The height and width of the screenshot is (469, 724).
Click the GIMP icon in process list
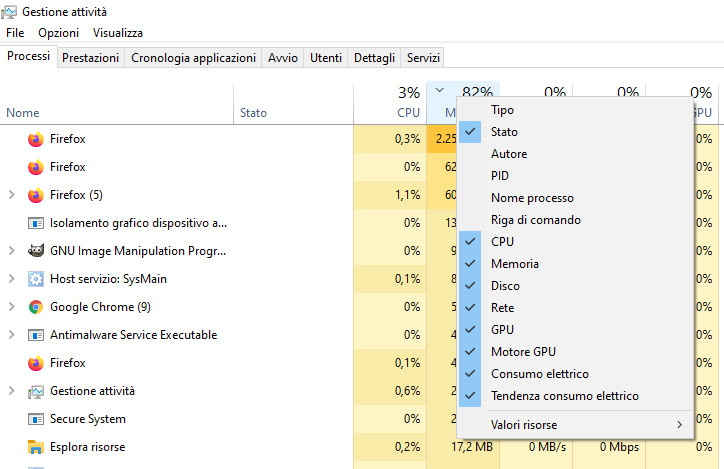[x=36, y=251]
